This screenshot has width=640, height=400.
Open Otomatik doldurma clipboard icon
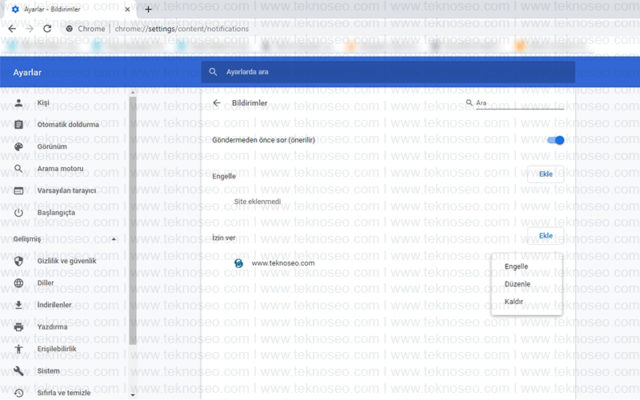click(19, 124)
